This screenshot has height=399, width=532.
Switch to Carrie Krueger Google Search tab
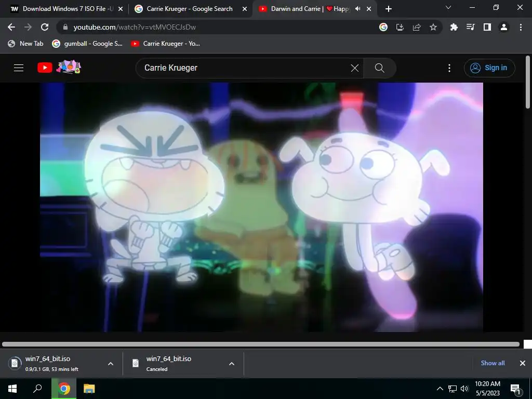pyautogui.click(x=190, y=9)
